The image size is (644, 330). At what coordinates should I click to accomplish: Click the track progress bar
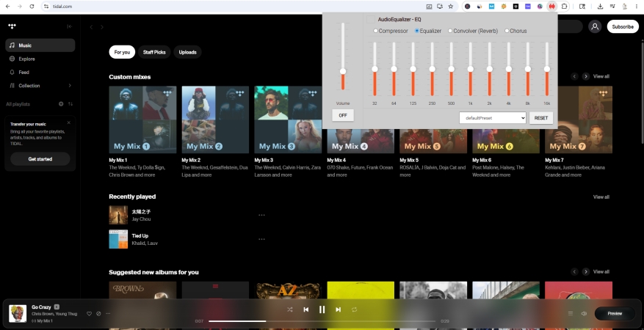(x=322, y=321)
